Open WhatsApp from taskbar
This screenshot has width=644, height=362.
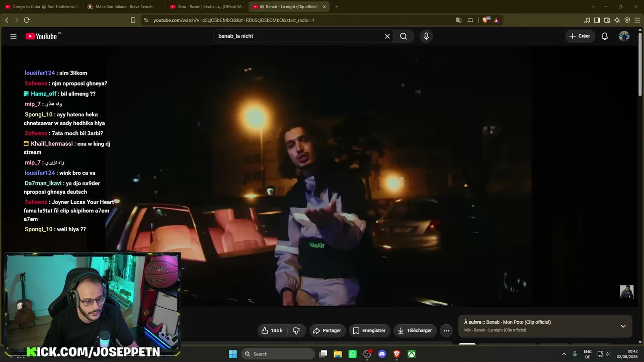(353, 354)
